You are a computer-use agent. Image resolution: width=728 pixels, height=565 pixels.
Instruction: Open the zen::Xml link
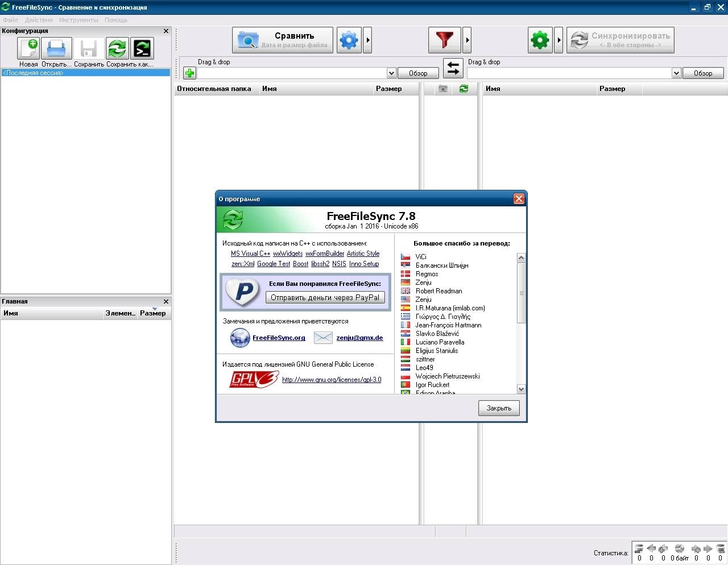243,264
